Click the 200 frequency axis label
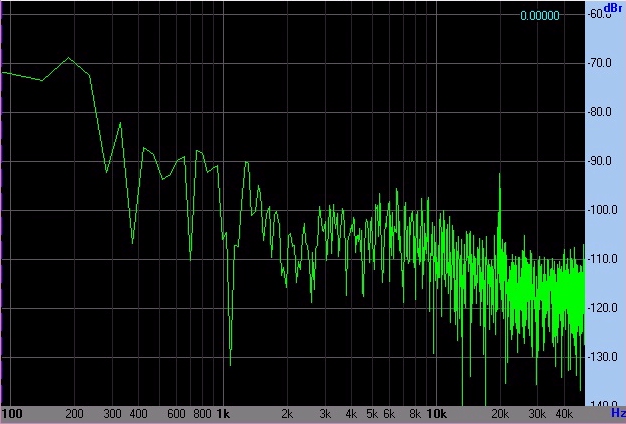The image size is (626, 424). coord(74,414)
